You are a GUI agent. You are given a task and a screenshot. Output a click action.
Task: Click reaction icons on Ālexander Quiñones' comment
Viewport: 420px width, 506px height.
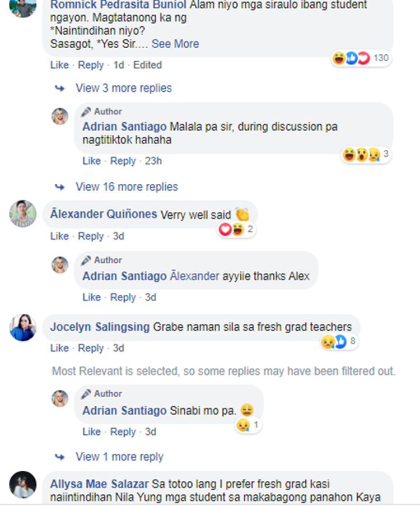[236, 229]
